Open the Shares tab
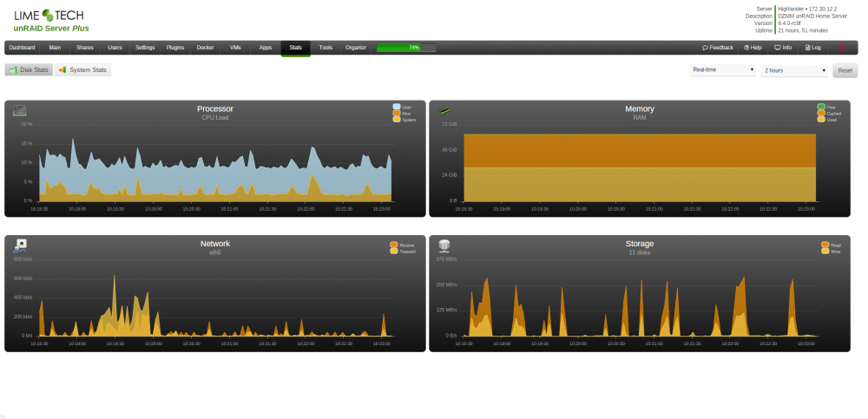 pos(85,48)
